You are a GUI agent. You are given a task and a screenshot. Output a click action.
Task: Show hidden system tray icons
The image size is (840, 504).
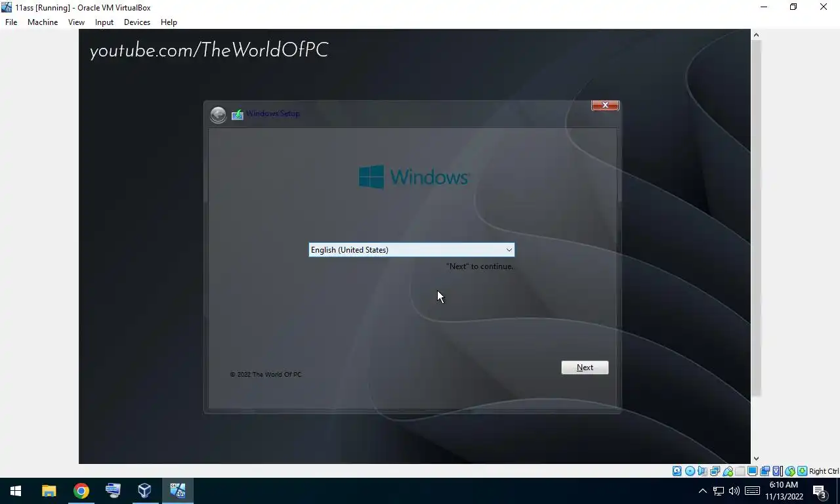(x=702, y=491)
